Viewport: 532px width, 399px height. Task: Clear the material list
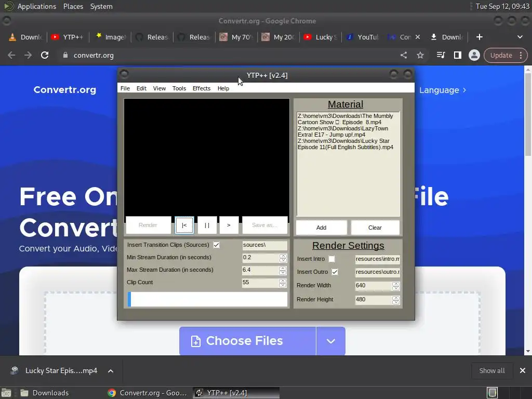coord(375,228)
